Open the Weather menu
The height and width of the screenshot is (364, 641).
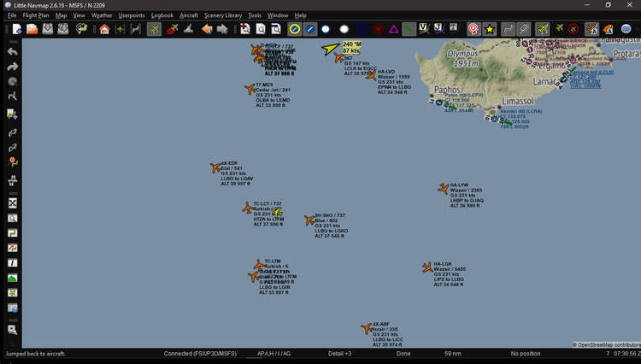(102, 15)
